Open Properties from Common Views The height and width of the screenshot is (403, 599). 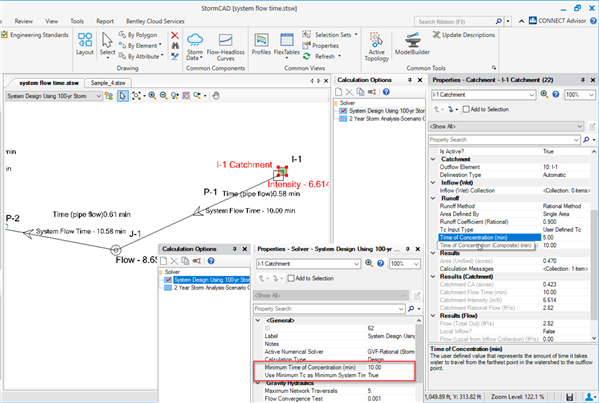321,45
